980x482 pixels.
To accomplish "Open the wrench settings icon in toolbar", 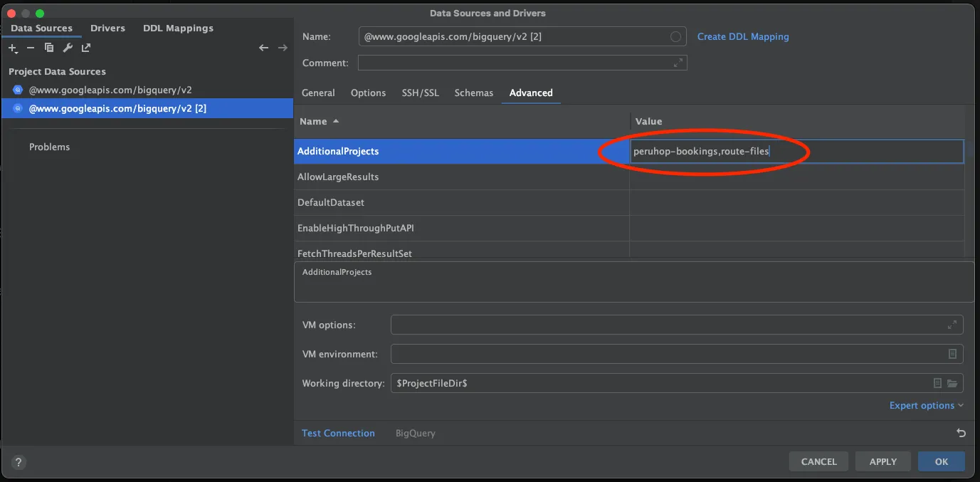I will pos(68,48).
